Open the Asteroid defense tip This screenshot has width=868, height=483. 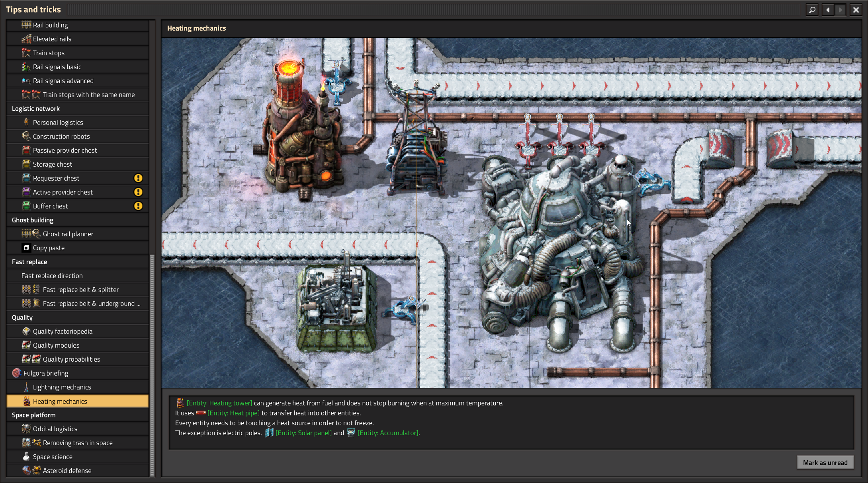click(78, 471)
